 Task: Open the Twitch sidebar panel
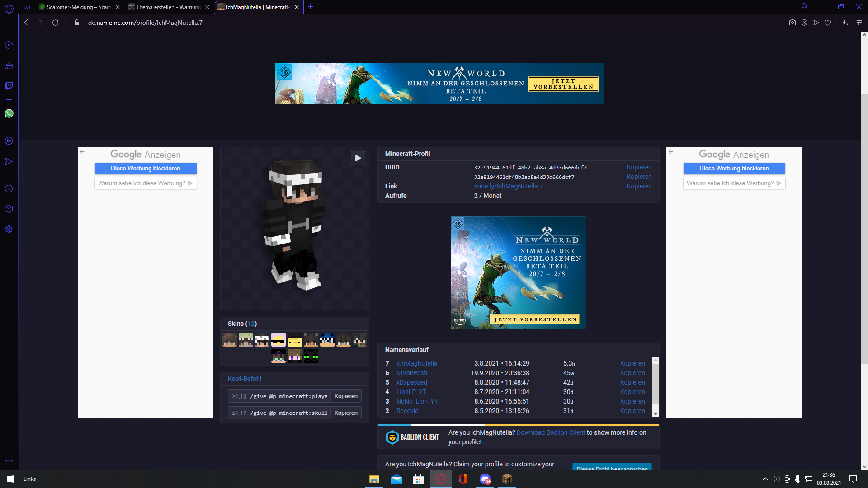(9, 86)
